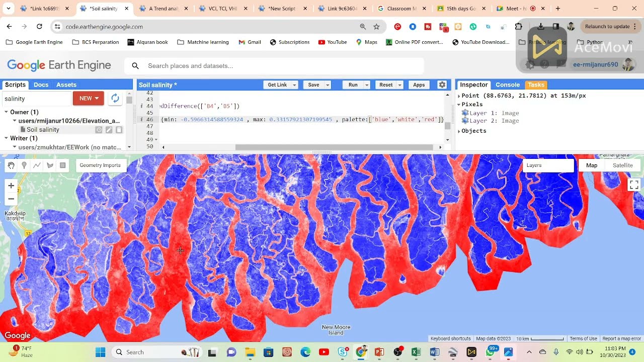Open the Run dropdown arrow
This screenshot has height=362, width=644.
pyautogui.click(x=367, y=85)
